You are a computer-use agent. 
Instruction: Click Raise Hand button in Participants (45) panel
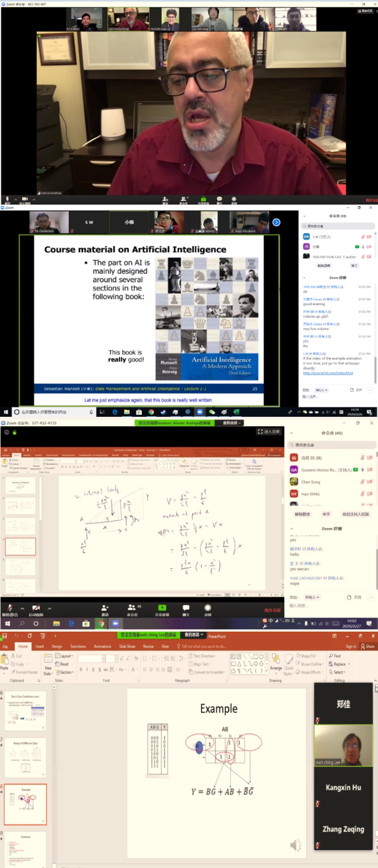(326, 514)
